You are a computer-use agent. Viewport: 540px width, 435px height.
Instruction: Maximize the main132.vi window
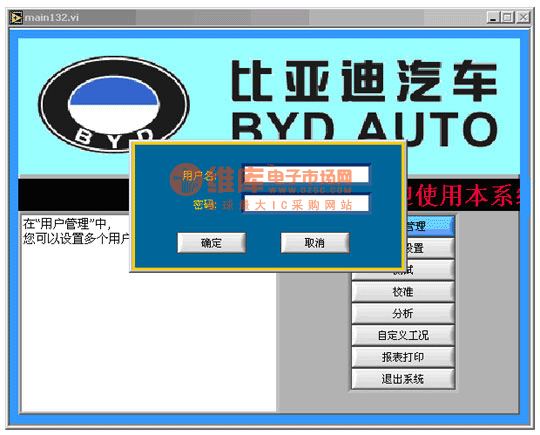507,17
